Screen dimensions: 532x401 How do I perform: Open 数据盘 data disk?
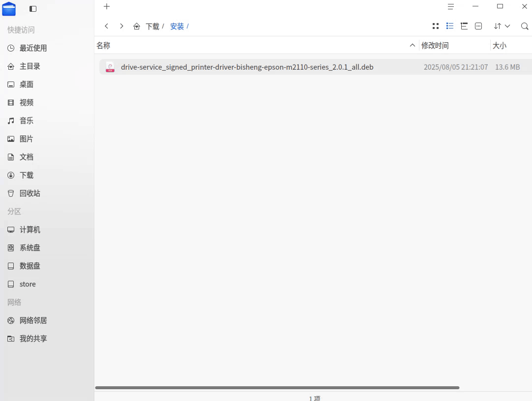(x=30, y=266)
